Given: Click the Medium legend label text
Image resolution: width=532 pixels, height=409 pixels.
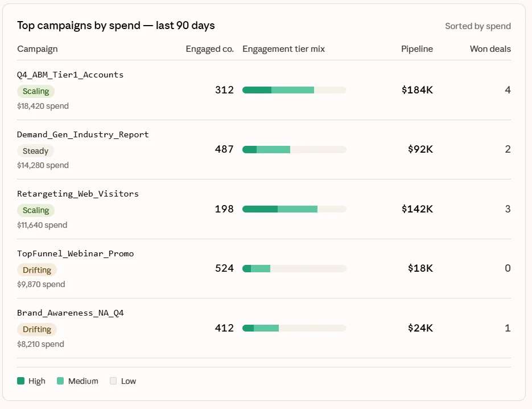Looking at the screenshot, I should pyautogui.click(x=83, y=381).
